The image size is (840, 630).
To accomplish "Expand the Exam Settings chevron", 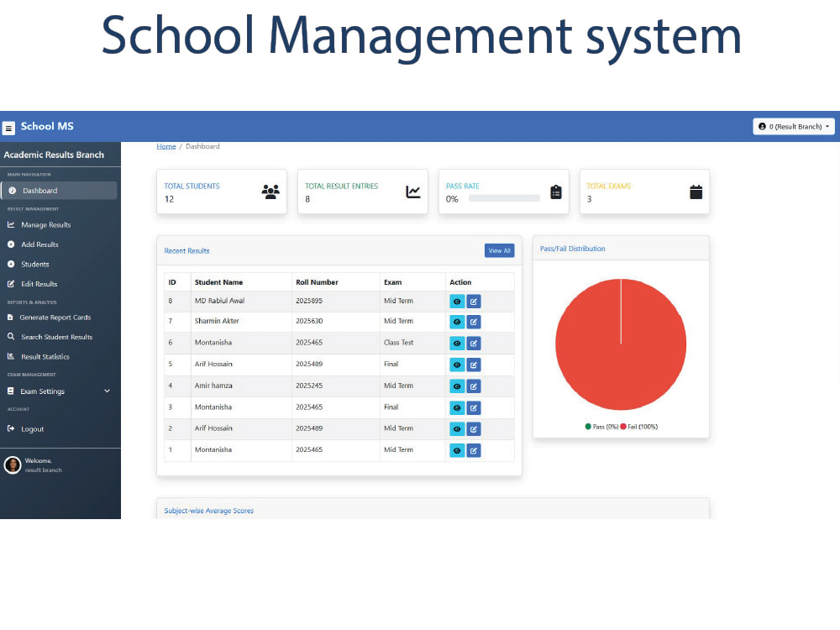I will tap(108, 391).
